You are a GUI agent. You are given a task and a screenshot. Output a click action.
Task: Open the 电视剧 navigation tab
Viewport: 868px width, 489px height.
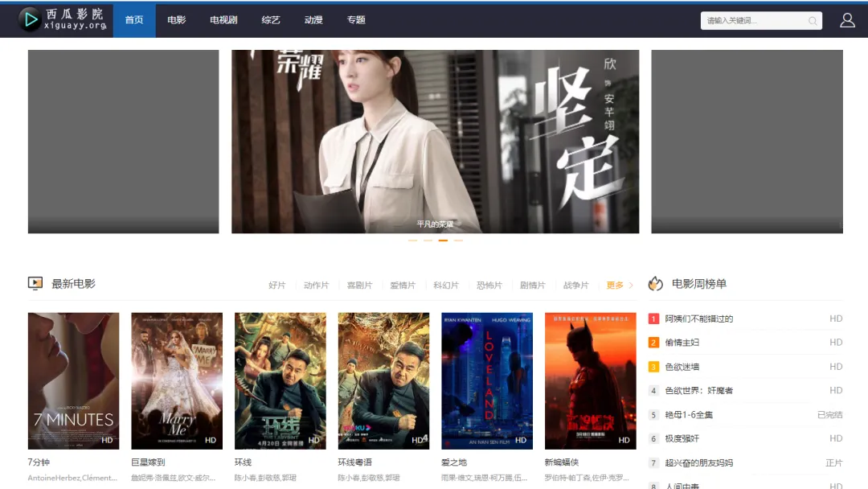tap(223, 20)
